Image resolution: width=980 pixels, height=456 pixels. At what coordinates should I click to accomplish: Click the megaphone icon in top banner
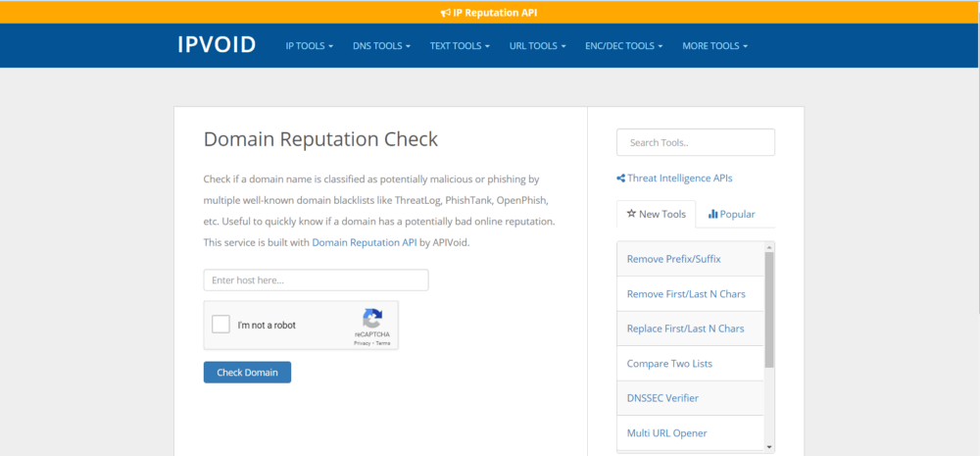click(x=446, y=13)
